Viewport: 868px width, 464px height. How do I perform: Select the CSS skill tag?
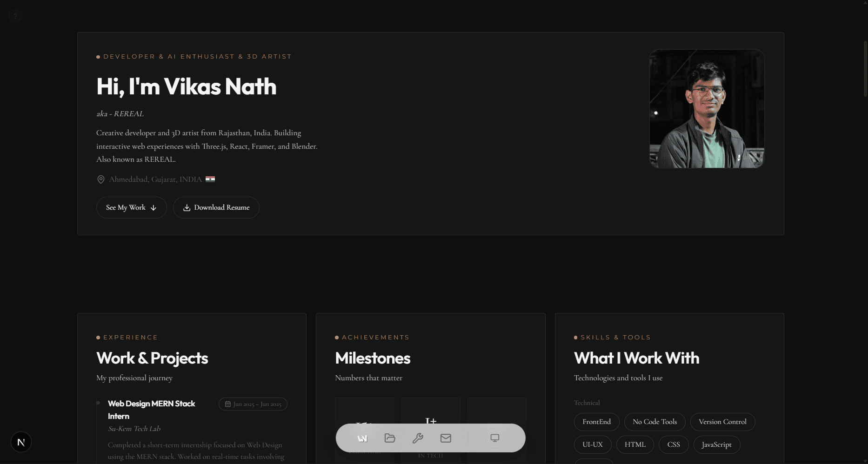[674, 444]
